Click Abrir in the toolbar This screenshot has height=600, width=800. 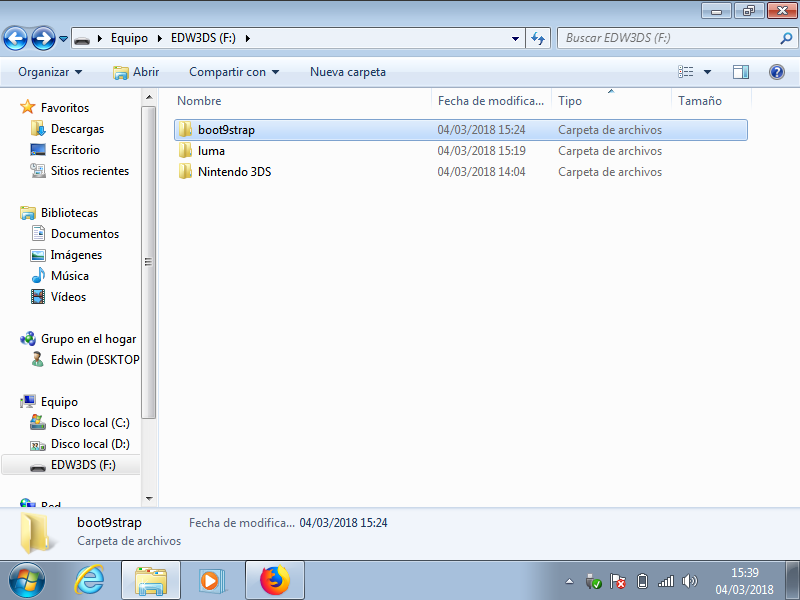click(136, 72)
